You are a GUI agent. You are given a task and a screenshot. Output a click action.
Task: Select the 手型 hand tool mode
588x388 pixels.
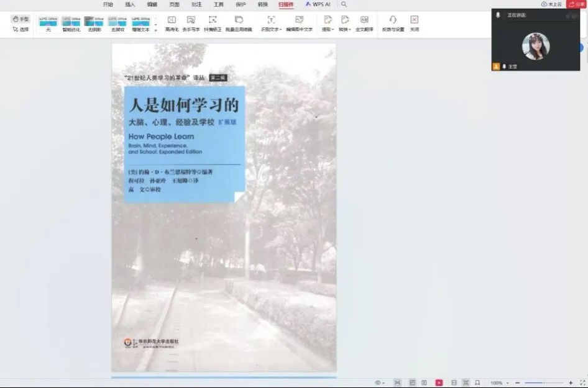[21, 19]
